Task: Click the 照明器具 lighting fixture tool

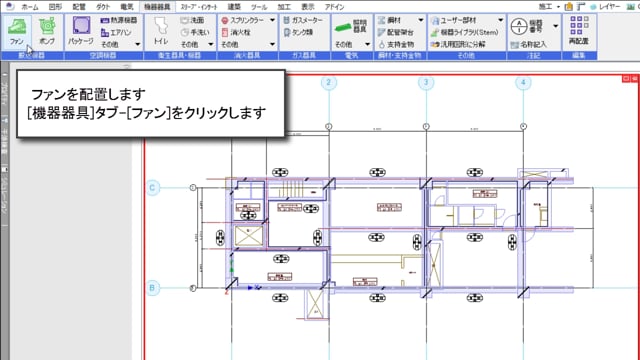Action: [351, 27]
